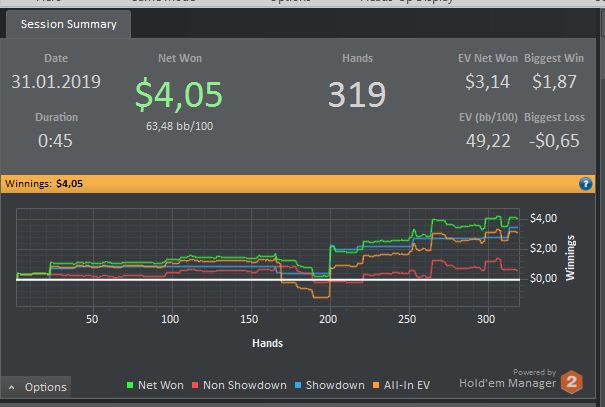This screenshot has height=407, width=605.
Task: Click the blue help question mark icon
Action: (585, 184)
